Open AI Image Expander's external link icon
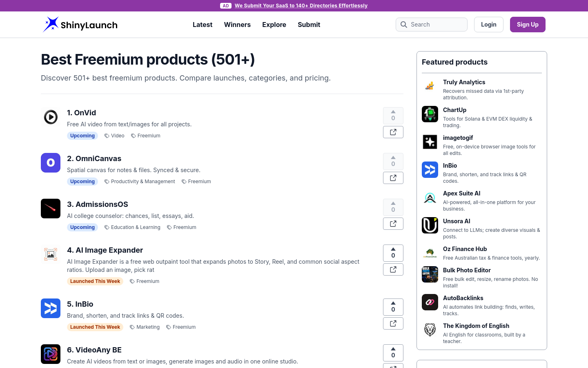Screen dimensions: 588x368 coord(393,269)
